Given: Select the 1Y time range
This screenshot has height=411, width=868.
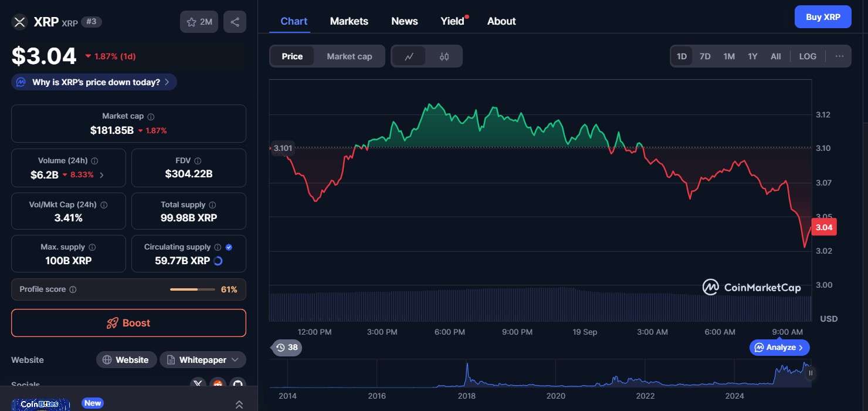Looking at the screenshot, I should [x=752, y=56].
